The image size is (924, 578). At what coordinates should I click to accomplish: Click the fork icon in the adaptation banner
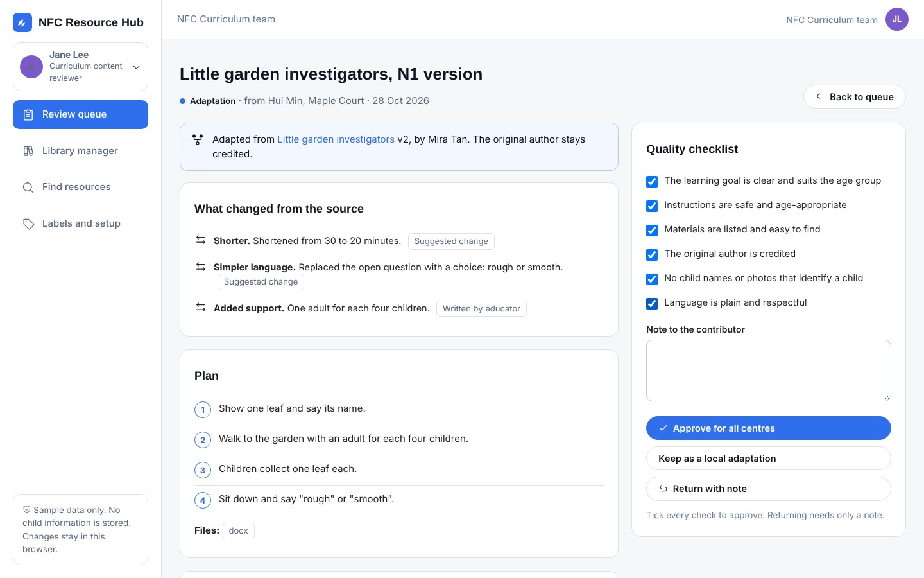click(198, 139)
